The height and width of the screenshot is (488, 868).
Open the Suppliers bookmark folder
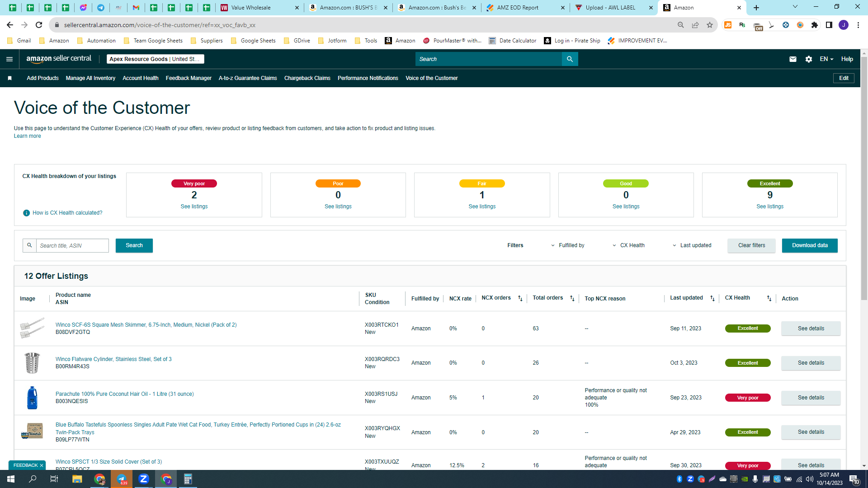pos(207,41)
